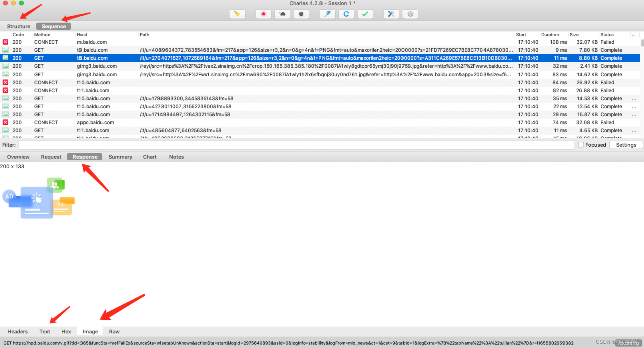Viewport: 644px width, 348px height.
Task: Click the response image preview thumbnail
Action: click(38, 198)
